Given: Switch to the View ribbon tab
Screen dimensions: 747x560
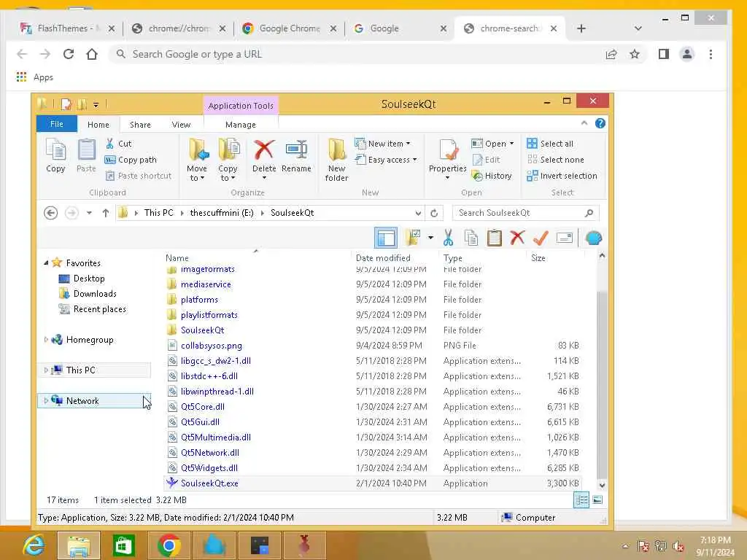Looking at the screenshot, I should click(181, 124).
